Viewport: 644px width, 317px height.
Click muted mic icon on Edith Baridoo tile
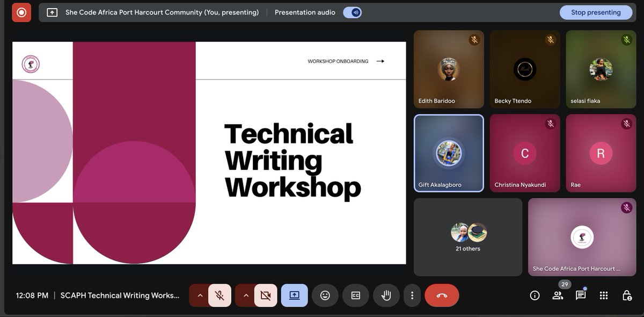point(474,40)
